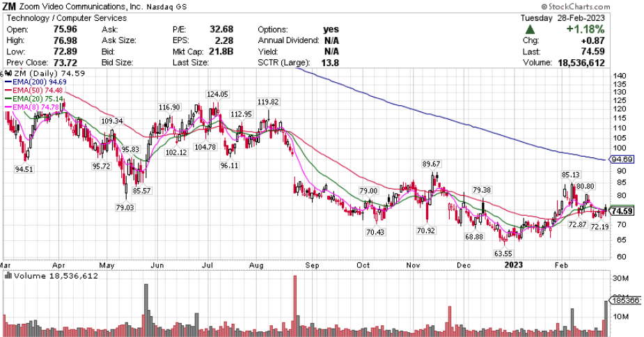Click the EMA(20) 75.14 legend entry
This screenshot has height=337, width=644.
(34, 99)
